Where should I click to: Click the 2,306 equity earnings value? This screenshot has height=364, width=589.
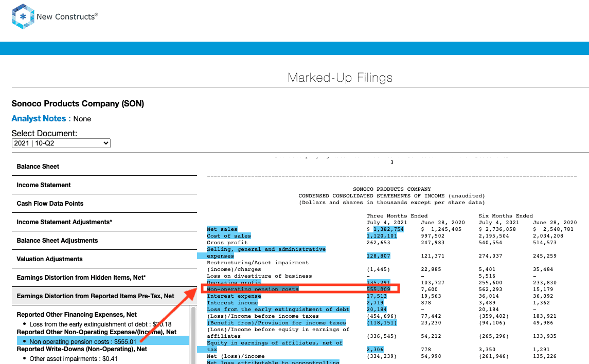pyautogui.click(x=375, y=350)
